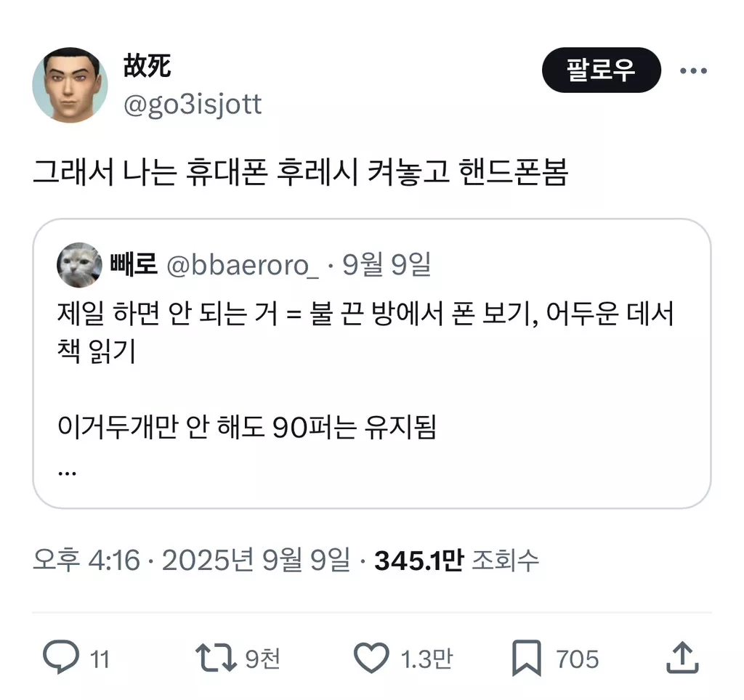Expand the truncated quoted tweet ellipsis
744x700 pixels.
tap(67, 470)
